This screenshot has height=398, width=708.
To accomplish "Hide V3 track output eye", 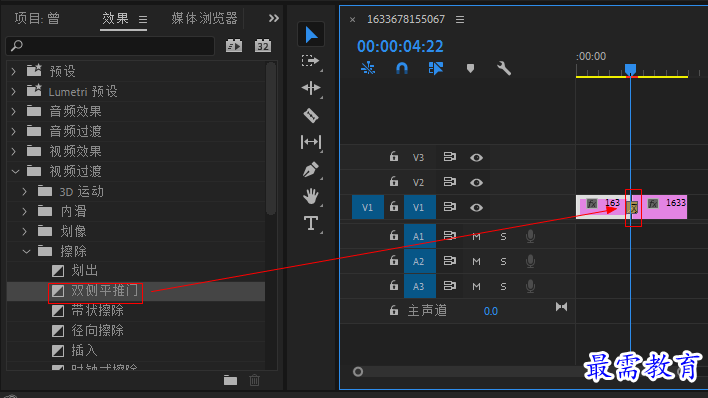I will point(476,158).
